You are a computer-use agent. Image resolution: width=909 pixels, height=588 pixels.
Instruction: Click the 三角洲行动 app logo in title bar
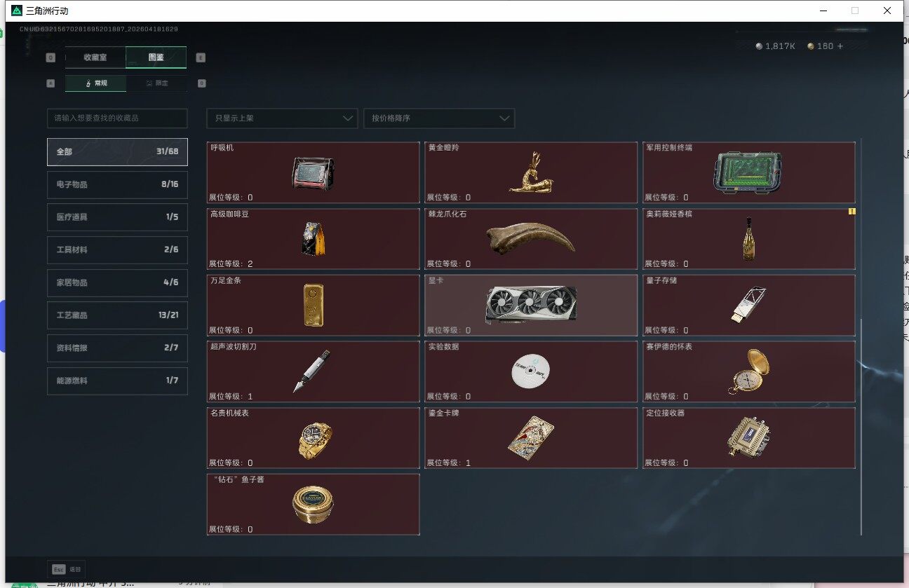(x=18, y=11)
